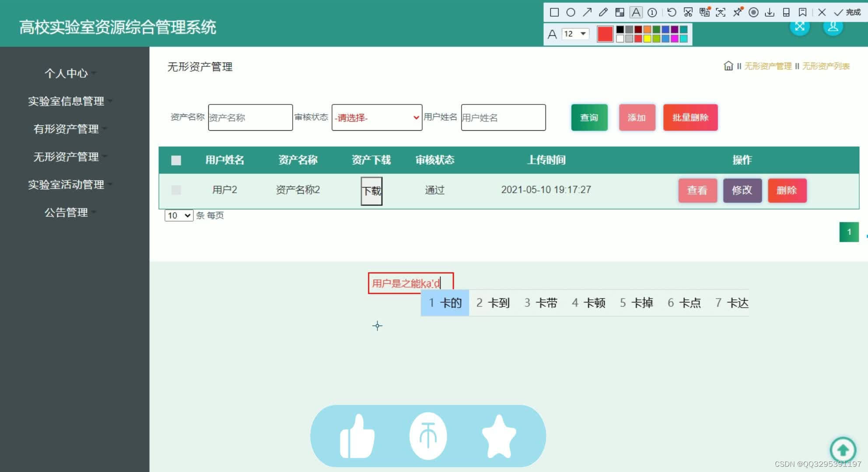Screen dimensions: 868x472
Task: Open the 无形资产列表 breadcrumb link
Action: [x=826, y=66]
